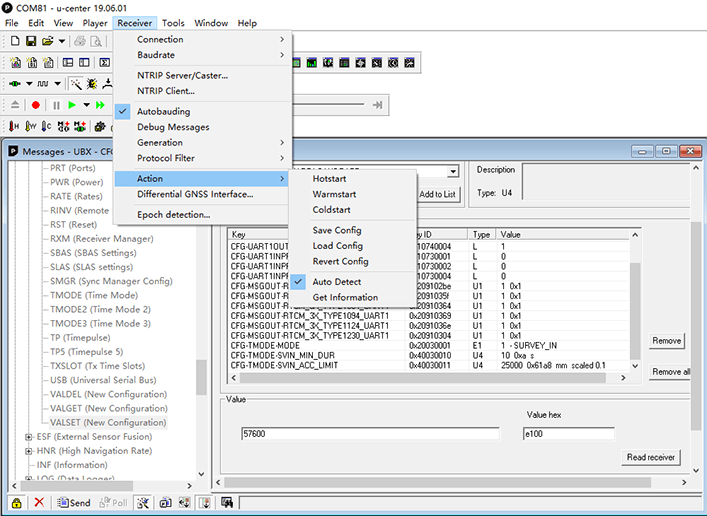Open the connection port dropdown arrow
Viewport: 707px width, 516px height.
pos(29,83)
